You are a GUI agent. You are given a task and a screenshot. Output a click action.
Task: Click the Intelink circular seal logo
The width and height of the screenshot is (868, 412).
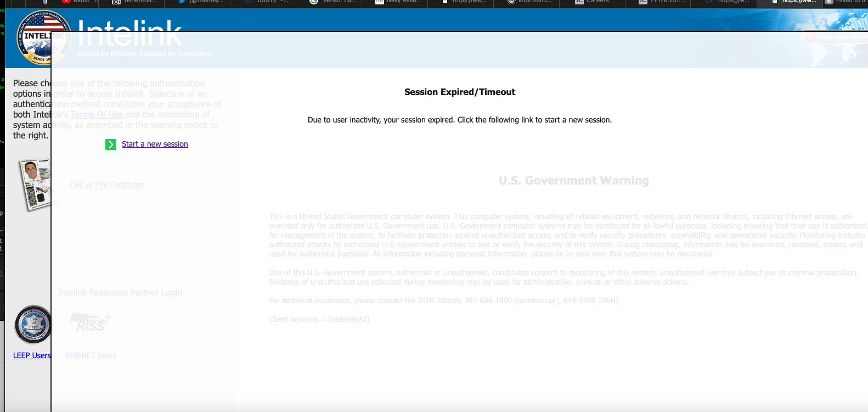click(43, 37)
